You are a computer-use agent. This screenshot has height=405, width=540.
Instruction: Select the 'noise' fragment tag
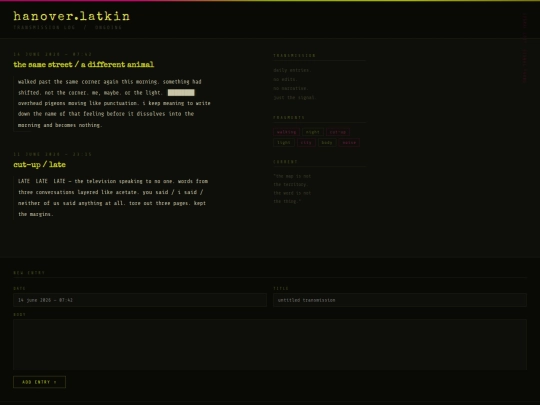click(x=349, y=143)
